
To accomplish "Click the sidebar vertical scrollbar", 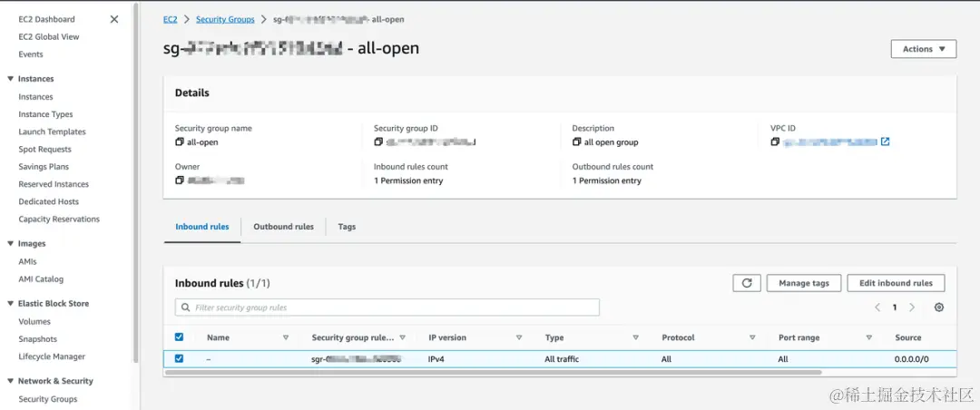I will (x=135, y=181).
